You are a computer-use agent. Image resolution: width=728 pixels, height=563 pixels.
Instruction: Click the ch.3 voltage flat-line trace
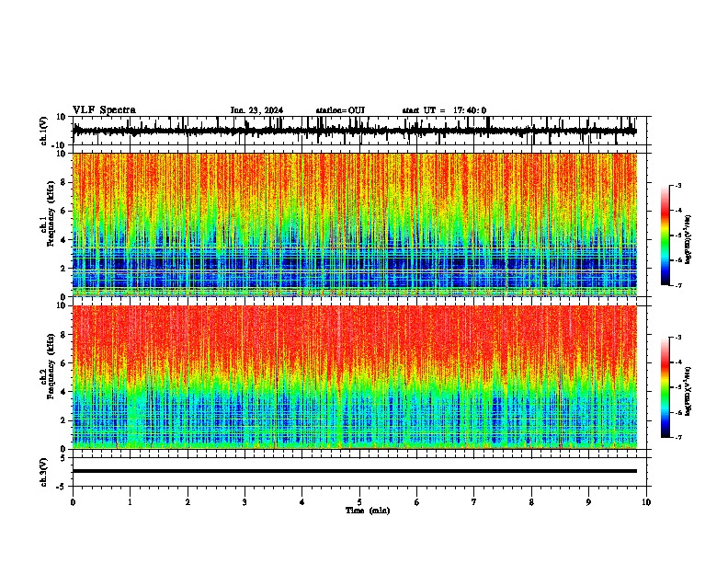click(x=355, y=471)
